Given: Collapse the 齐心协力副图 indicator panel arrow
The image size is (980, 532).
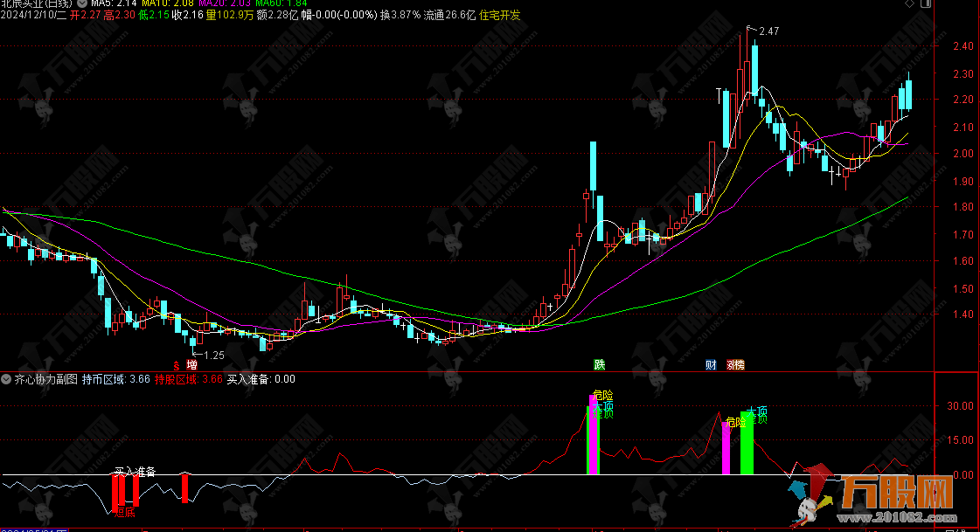Looking at the screenshot, I should (x=6, y=379).
